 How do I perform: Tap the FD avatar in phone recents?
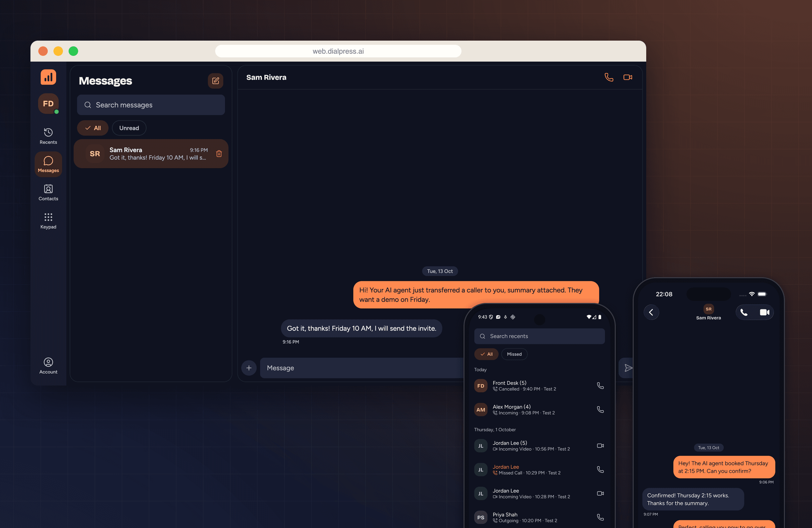(481, 386)
